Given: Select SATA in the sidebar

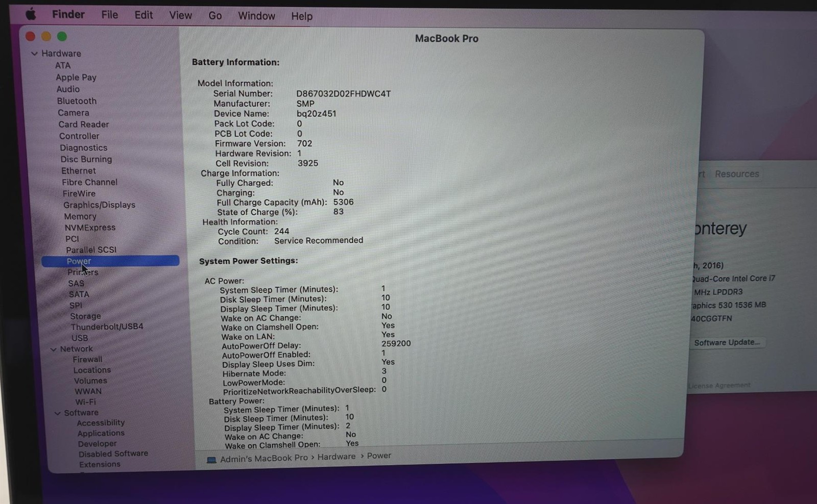Looking at the screenshot, I should pyautogui.click(x=79, y=294).
